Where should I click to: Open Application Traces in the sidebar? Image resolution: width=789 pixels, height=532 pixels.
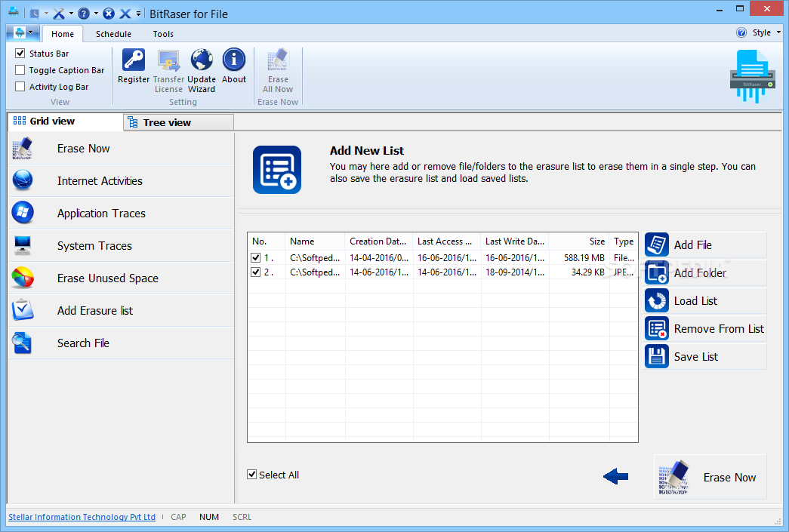[122, 214]
